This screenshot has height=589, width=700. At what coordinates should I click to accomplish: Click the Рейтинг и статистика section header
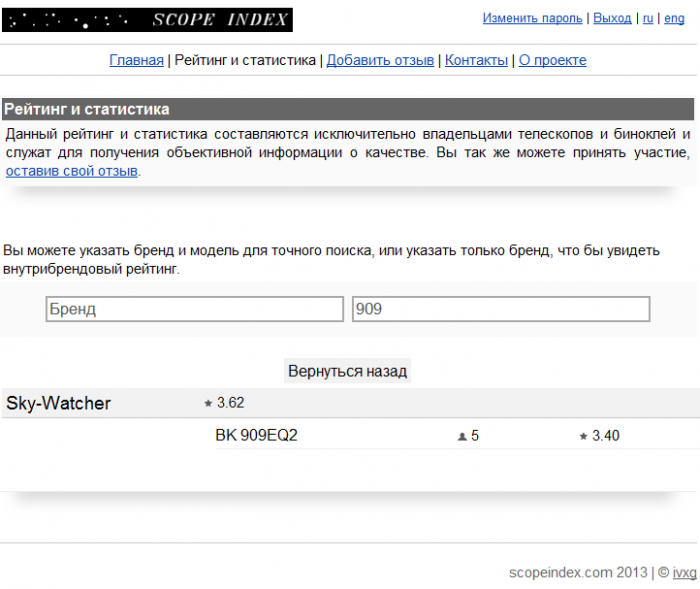[x=348, y=109]
